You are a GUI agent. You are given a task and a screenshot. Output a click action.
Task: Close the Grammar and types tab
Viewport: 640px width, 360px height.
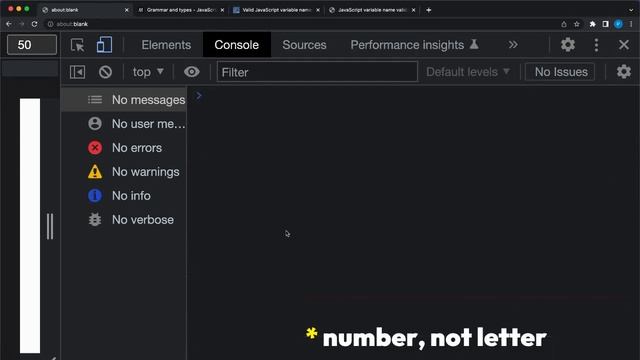click(222, 10)
